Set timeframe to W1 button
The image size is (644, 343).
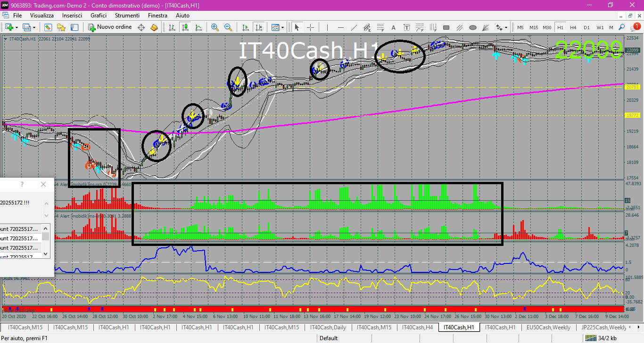(x=600, y=27)
